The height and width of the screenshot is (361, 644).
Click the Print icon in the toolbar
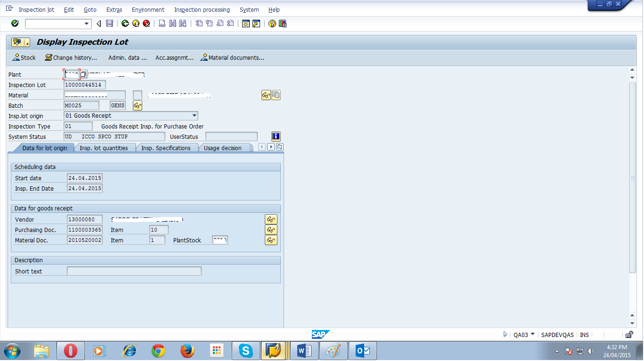tap(161, 24)
